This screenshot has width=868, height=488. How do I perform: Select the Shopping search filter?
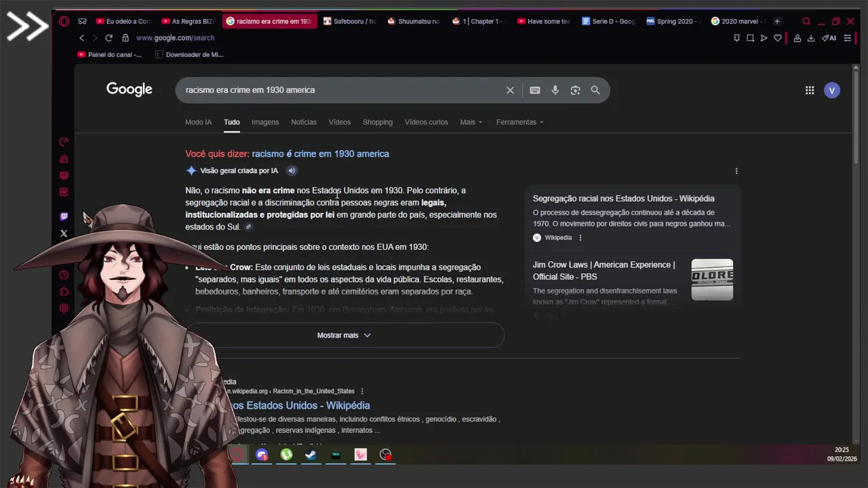(378, 122)
